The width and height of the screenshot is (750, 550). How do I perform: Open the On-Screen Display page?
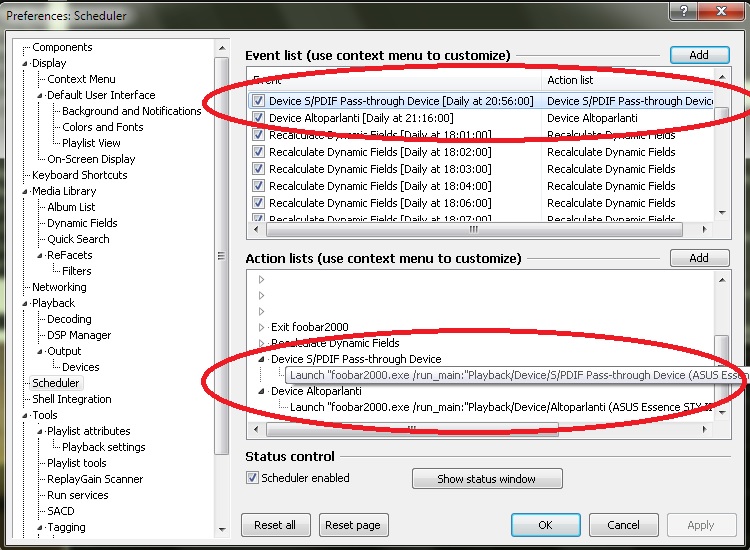91,159
